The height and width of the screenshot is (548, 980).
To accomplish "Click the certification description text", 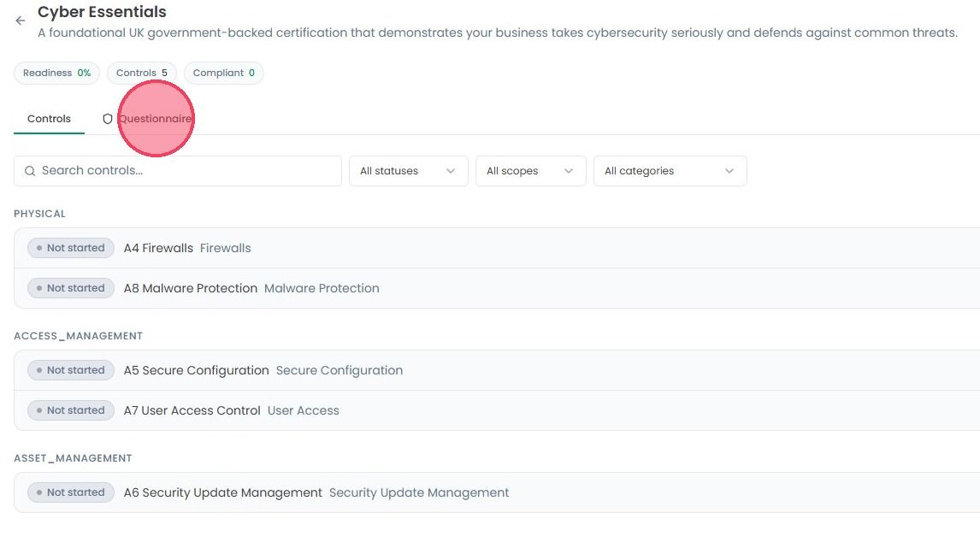I will point(498,32).
